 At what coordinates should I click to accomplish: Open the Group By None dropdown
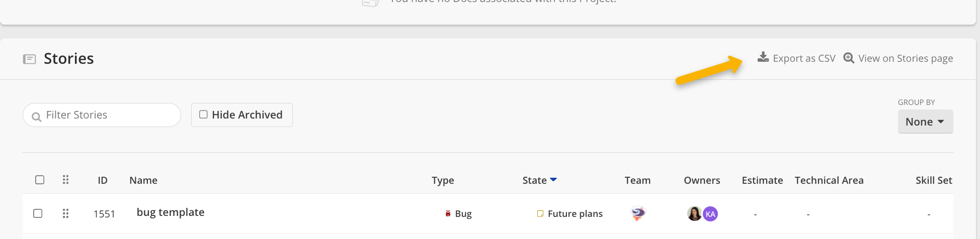(x=925, y=122)
